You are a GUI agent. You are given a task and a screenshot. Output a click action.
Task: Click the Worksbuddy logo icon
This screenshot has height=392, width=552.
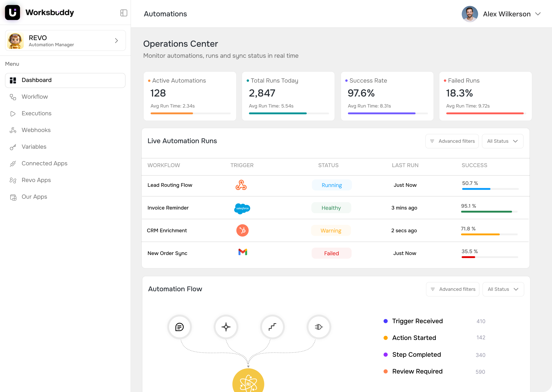12,12
